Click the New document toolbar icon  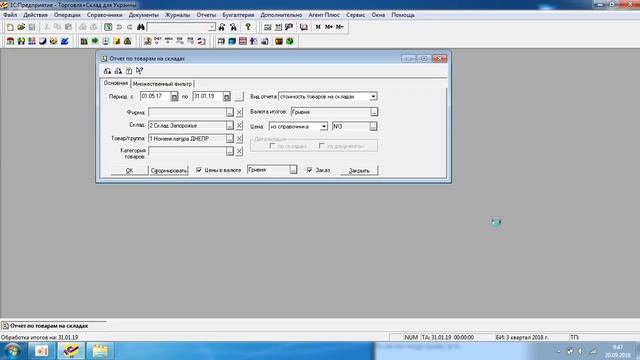click(10, 27)
